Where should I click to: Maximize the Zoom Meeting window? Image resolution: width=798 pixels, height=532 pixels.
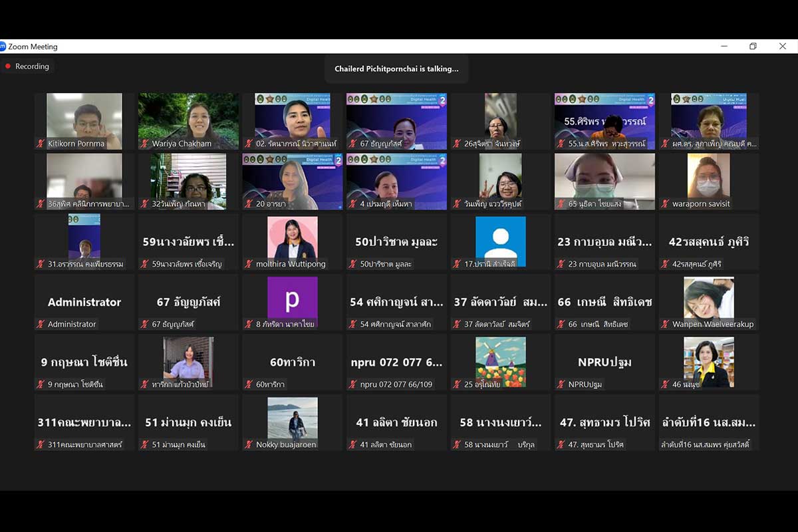[753, 47]
